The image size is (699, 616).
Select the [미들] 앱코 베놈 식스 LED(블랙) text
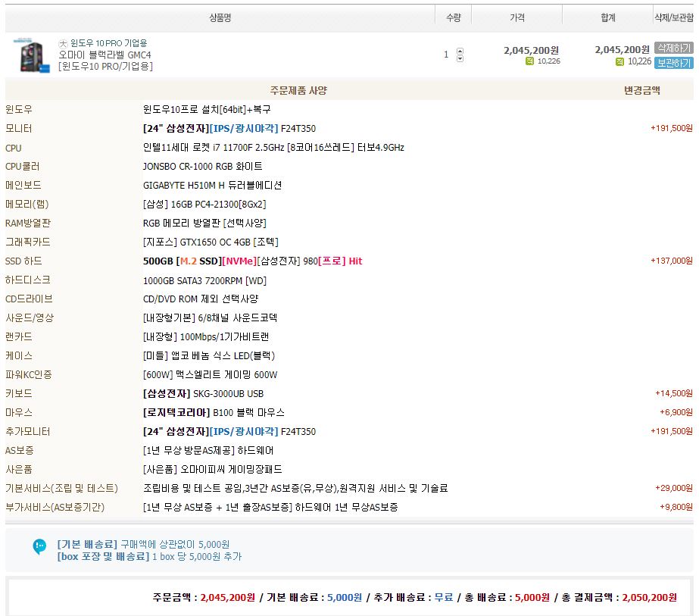coord(209,356)
